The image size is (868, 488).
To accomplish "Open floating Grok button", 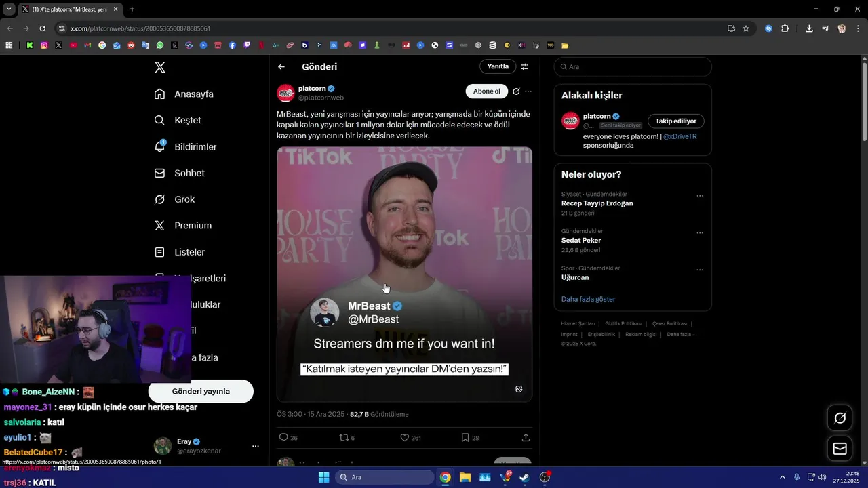I will [840, 418].
